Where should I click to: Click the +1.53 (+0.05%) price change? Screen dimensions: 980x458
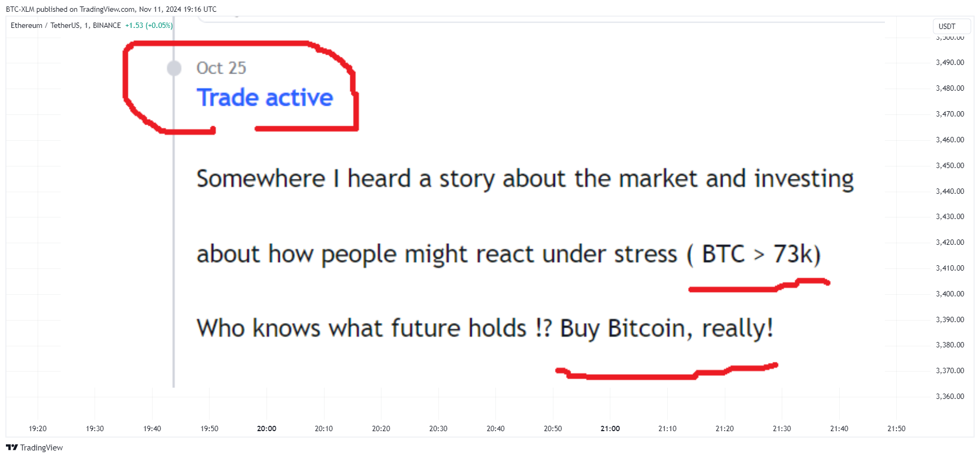tap(149, 25)
